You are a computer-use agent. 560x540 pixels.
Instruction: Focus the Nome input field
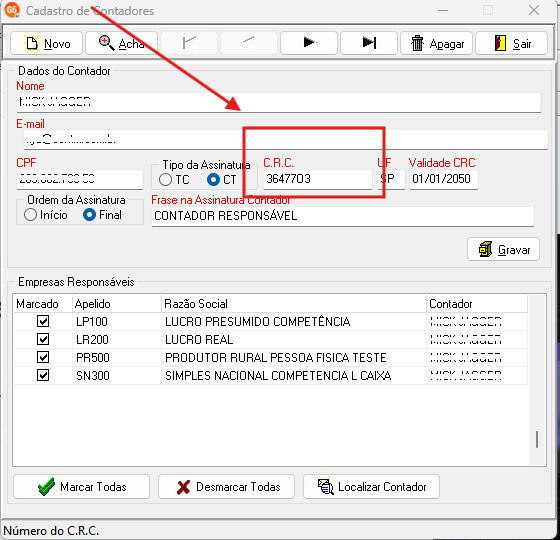coord(279,102)
